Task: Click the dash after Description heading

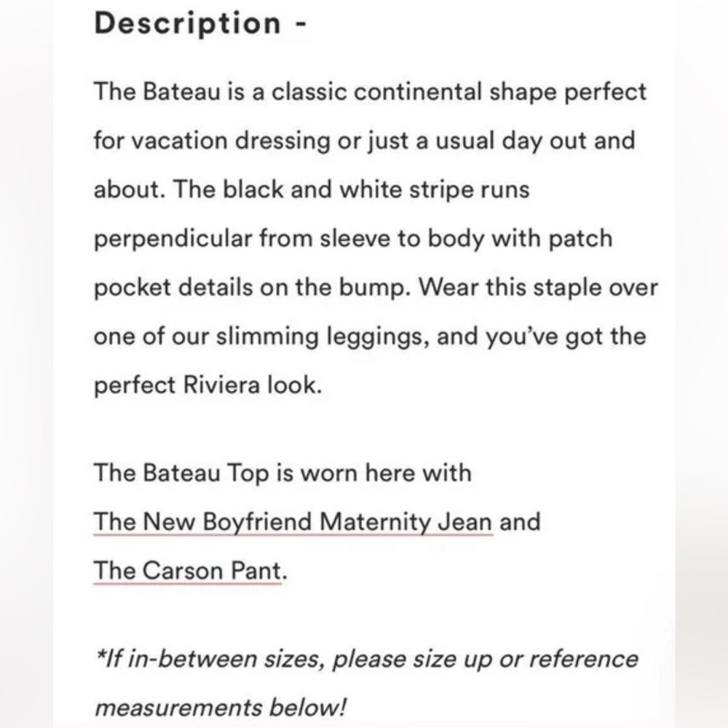Action: [x=301, y=24]
